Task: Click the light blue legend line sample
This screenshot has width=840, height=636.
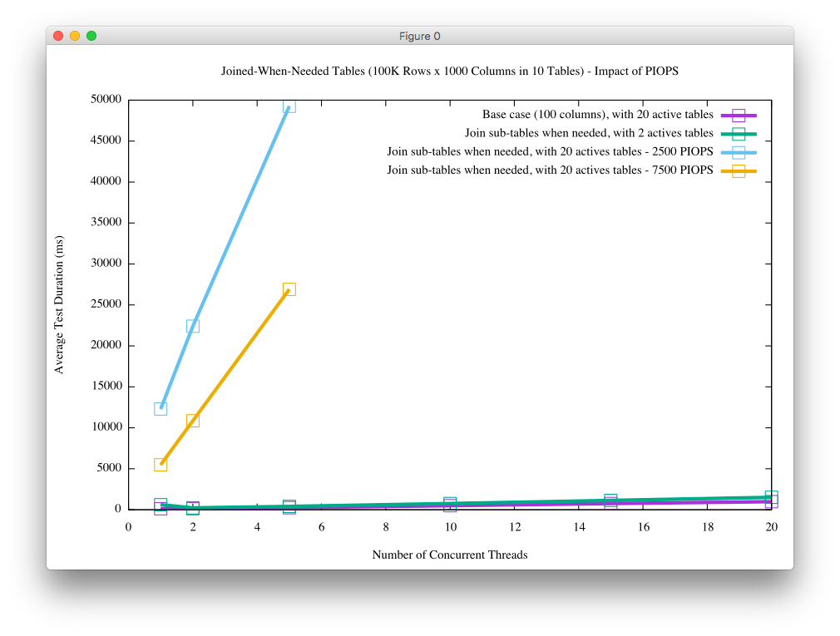Action: 739,153
